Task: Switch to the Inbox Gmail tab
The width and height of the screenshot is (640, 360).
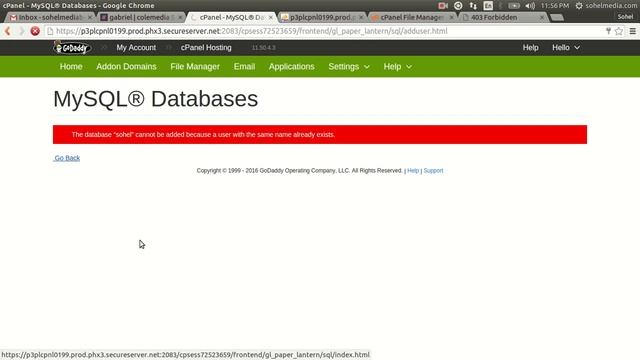Action: click(50, 17)
